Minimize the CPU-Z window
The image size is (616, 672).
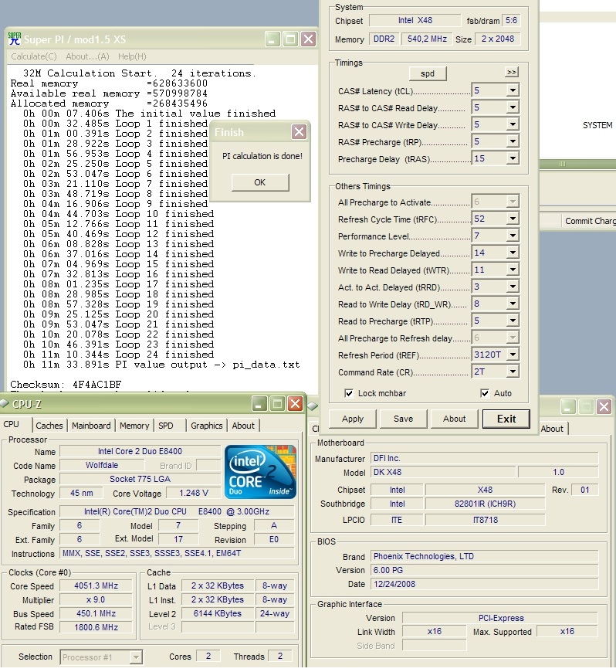[x=259, y=403]
